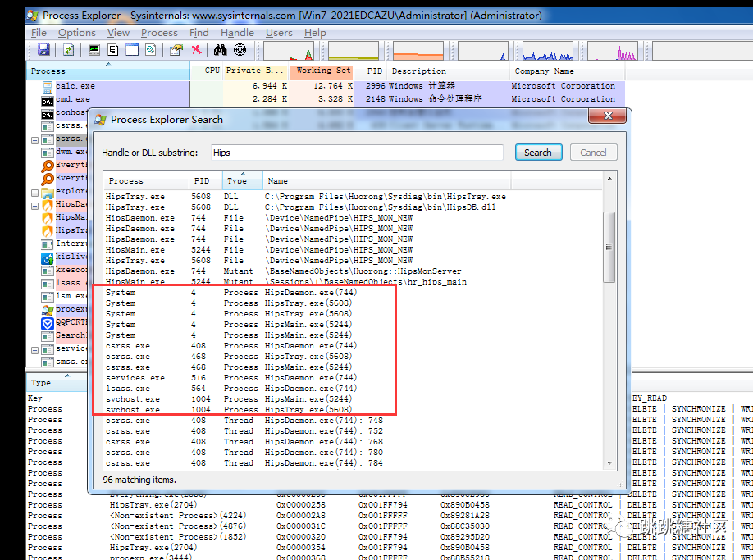Viewport: 753px width, 560px height.
Task: Click the HipsDaemon flame shield icon
Action: pyautogui.click(x=48, y=205)
